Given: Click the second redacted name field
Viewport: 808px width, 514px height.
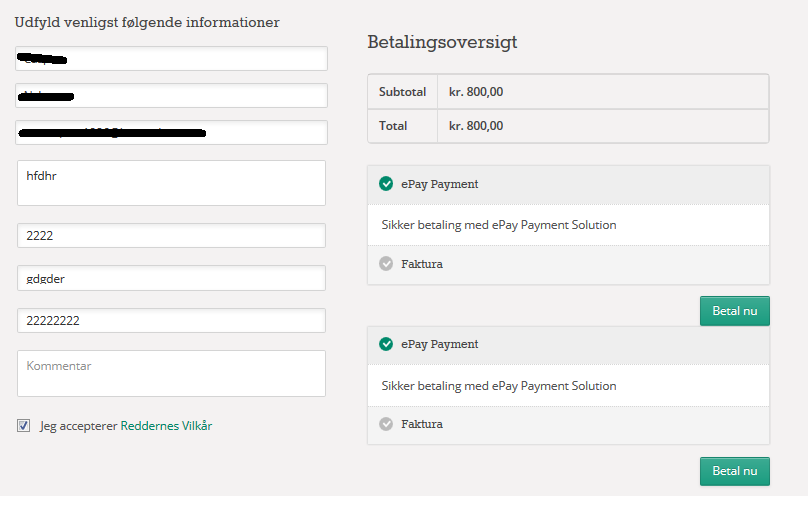Looking at the screenshot, I should (171, 96).
